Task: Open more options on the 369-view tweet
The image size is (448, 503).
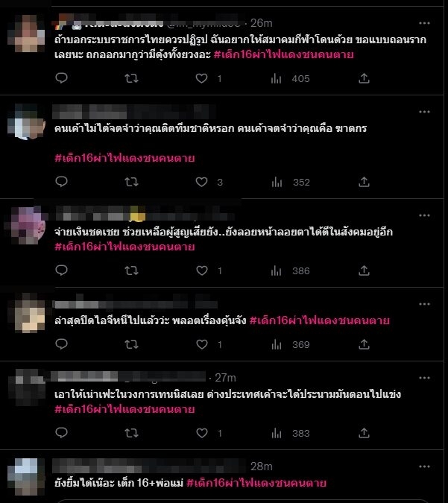Action: coord(424,304)
